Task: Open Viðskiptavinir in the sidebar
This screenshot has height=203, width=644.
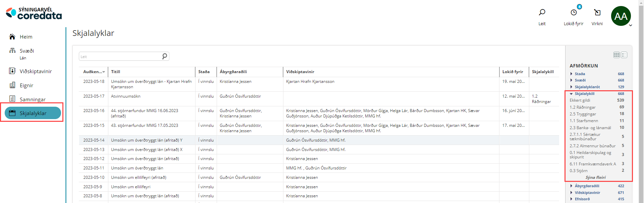Action: [36, 71]
